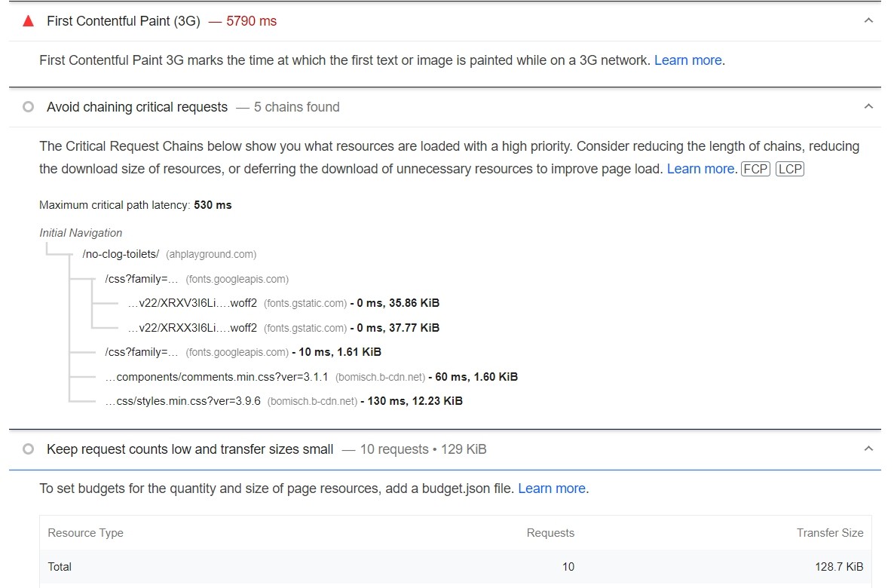Click the Total row label
The height and width of the screenshot is (588, 894).
pos(60,567)
